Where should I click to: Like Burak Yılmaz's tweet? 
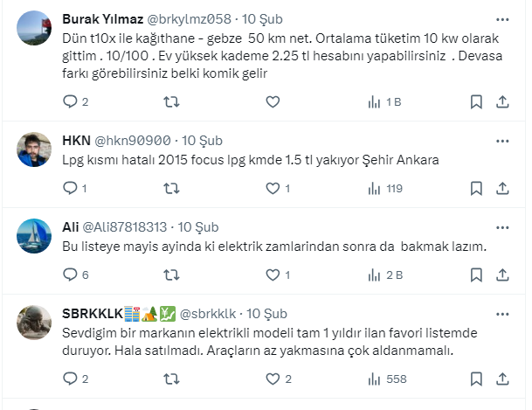[273, 102]
